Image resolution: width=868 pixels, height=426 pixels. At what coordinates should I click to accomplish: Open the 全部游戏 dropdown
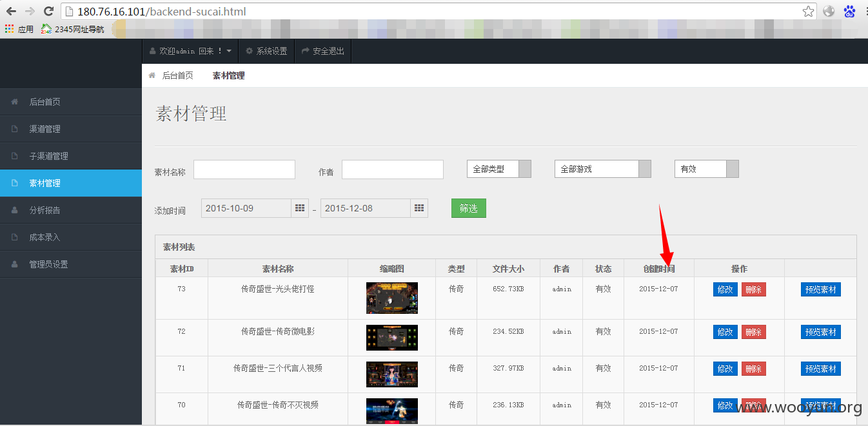[x=603, y=169]
